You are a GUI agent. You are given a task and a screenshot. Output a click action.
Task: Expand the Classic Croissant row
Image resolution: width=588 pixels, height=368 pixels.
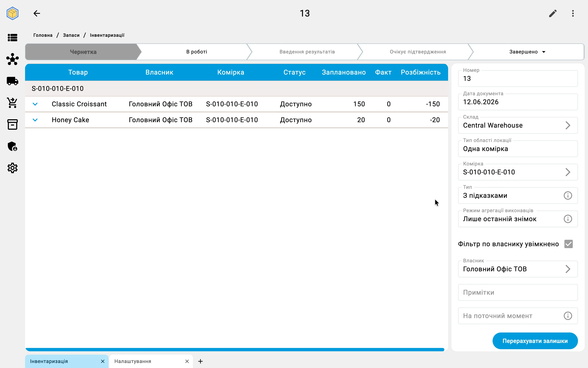point(35,104)
